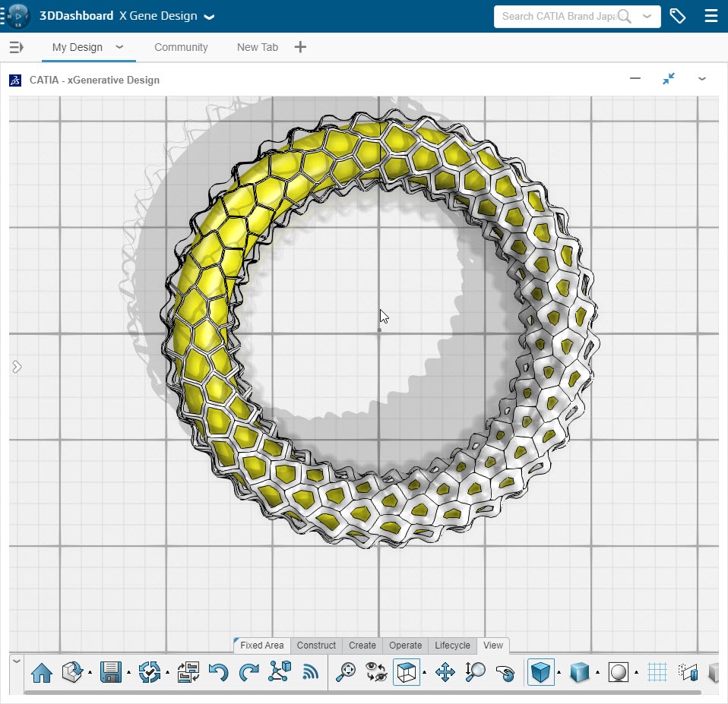This screenshot has width=728, height=704.
Task: Click the Undo arrow icon
Action: pos(218,672)
